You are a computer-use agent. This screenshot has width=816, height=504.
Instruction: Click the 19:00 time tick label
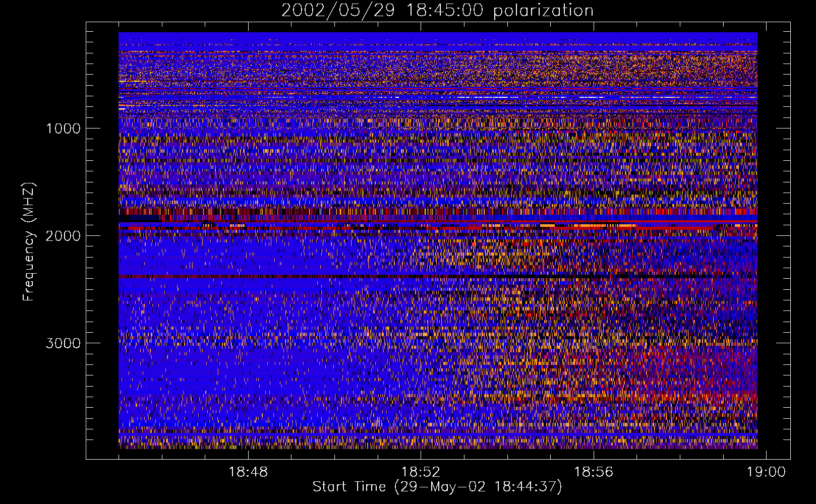pyautogui.click(x=766, y=472)
